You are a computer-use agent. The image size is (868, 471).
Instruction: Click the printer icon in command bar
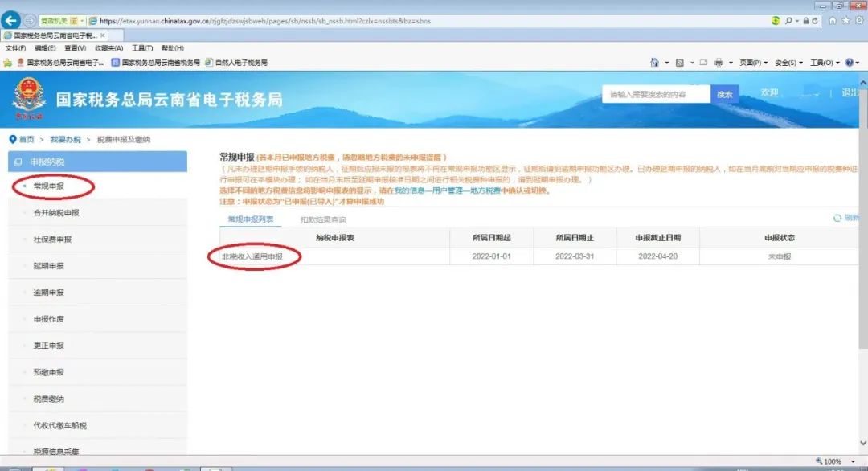point(718,63)
